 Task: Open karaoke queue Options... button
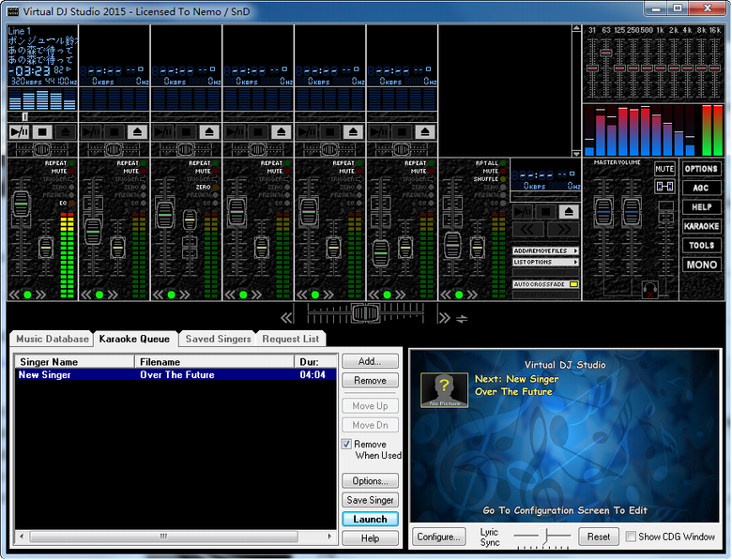[370, 480]
